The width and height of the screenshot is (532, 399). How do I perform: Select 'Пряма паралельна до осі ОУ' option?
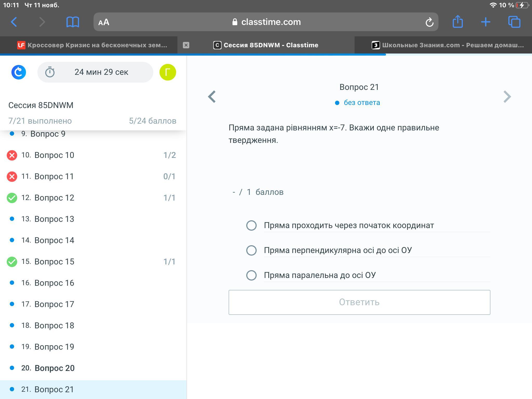[x=251, y=275]
